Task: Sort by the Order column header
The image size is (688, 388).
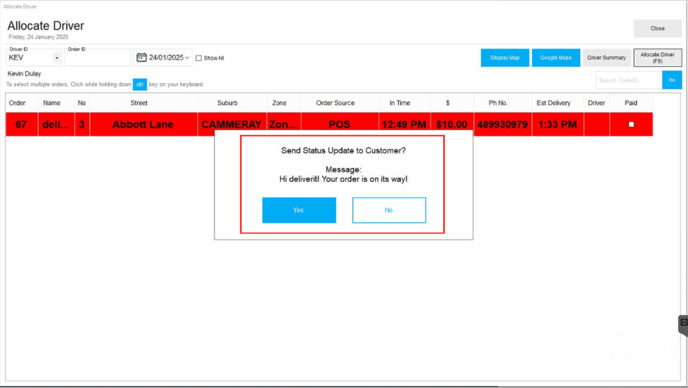Action: pyautogui.click(x=17, y=103)
